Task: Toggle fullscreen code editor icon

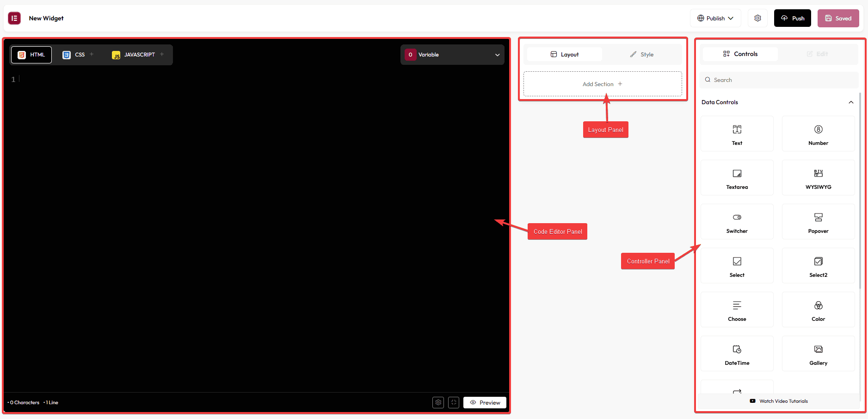Action: (x=454, y=402)
